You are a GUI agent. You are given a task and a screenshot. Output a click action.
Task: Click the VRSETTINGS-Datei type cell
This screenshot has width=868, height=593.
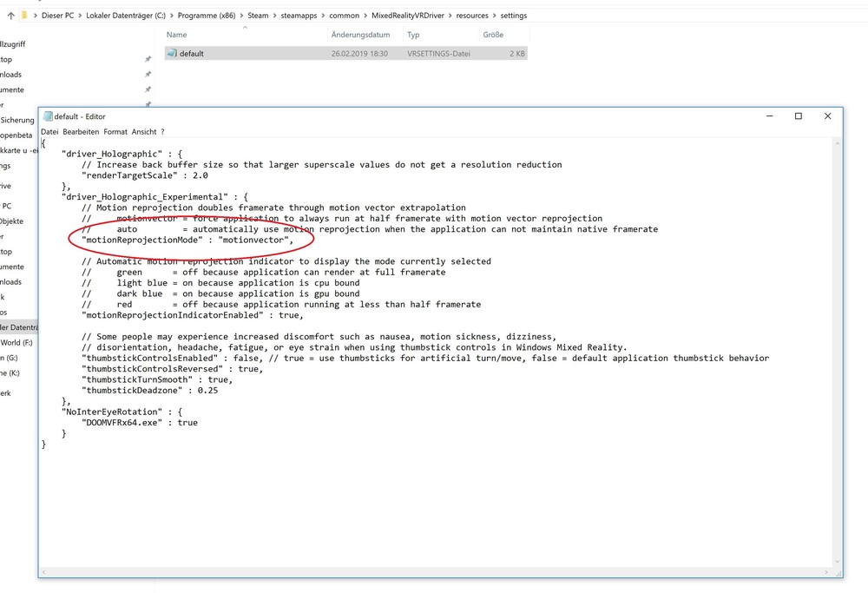[x=438, y=54]
